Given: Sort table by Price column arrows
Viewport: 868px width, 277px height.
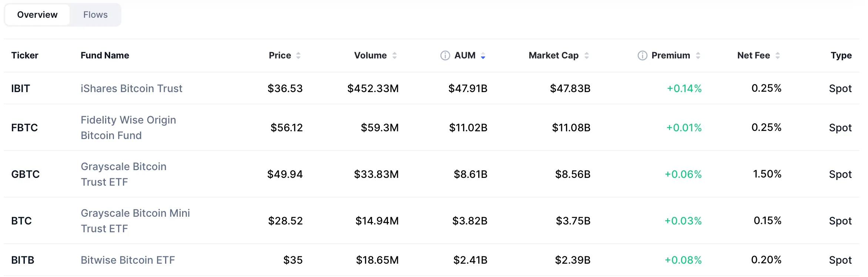Looking at the screenshot, I should click(x=298, y=55).
